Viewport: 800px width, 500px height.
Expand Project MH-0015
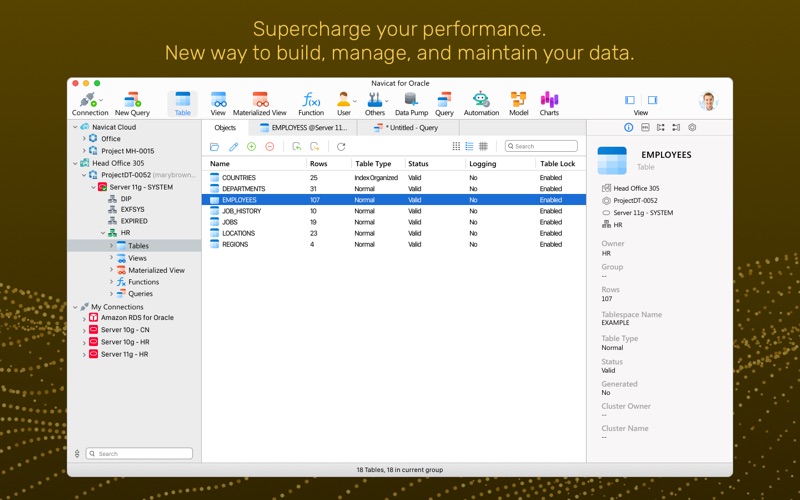click(84, 151)
